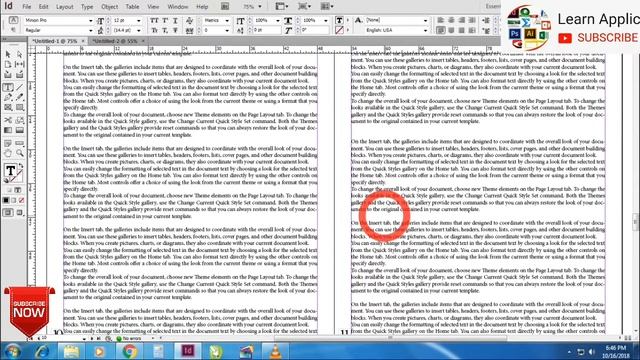
Task: Open the Minion Pro font family dropdown
Action: point(91,20)
